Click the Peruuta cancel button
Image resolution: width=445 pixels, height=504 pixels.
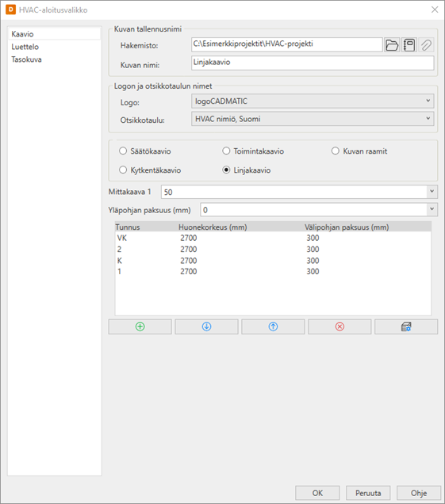368,493
